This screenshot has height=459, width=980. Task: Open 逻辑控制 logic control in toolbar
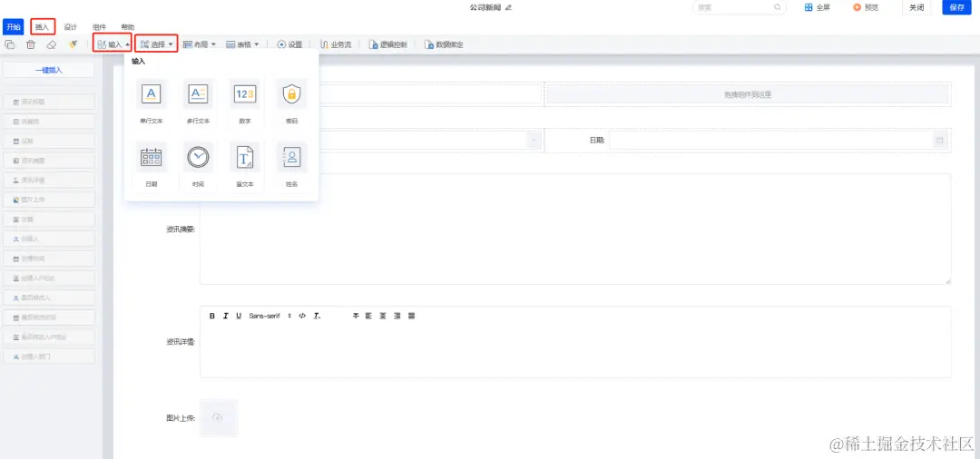388,44
